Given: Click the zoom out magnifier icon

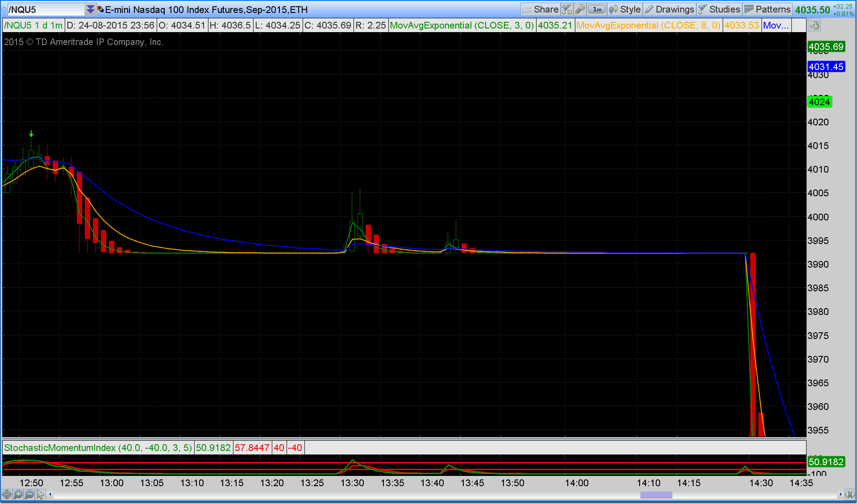Looking at the screenshot, I should (x=29, y=494).
